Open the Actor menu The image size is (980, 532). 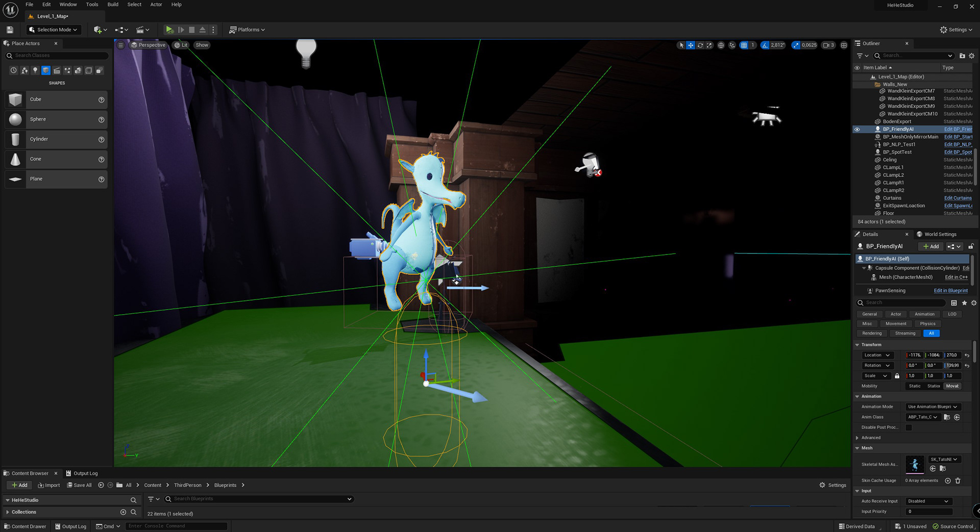pyautogui.click(x=156, y=5)
